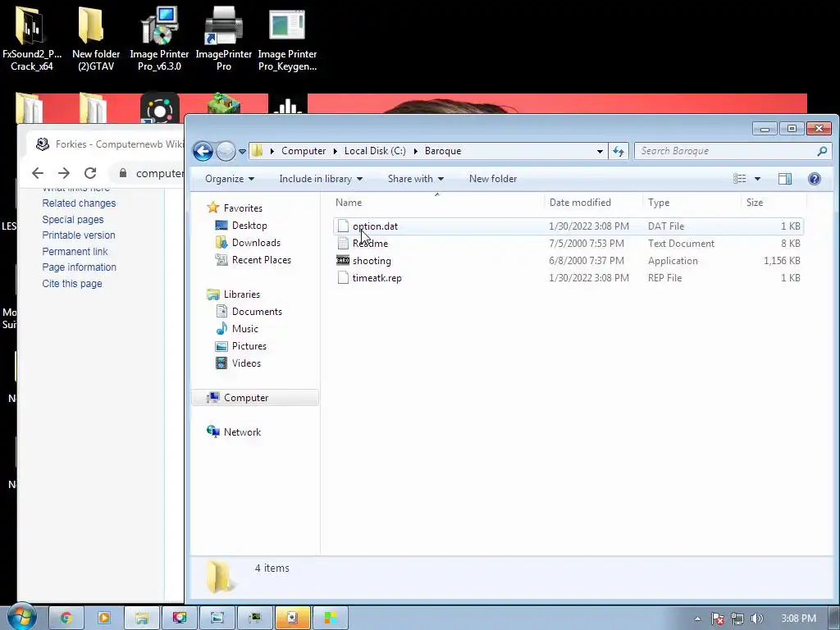
Task: Open Recent Places in Favorites
Action: pyautogui.click(x=262, y=260)
